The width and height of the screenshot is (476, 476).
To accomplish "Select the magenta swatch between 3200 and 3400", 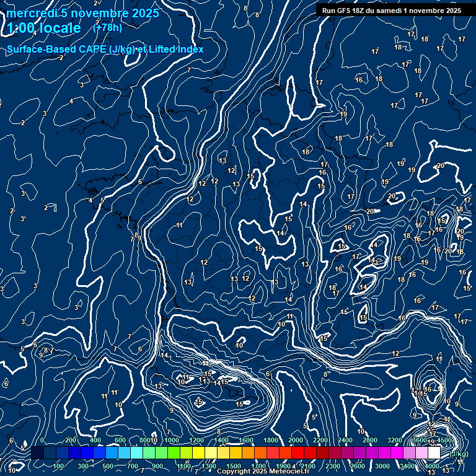I will tap(397, 452).
